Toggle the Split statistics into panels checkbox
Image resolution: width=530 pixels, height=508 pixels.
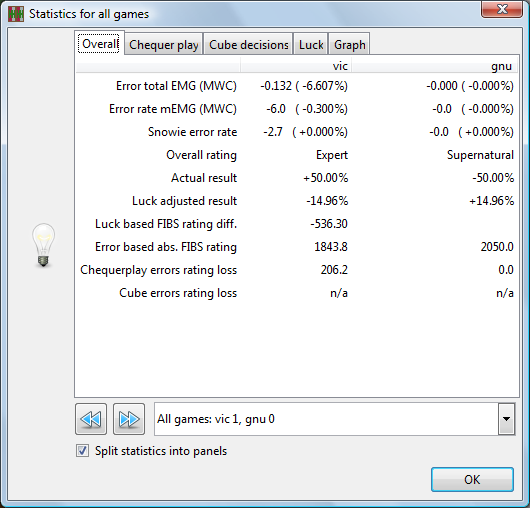(x=82, y=451)
